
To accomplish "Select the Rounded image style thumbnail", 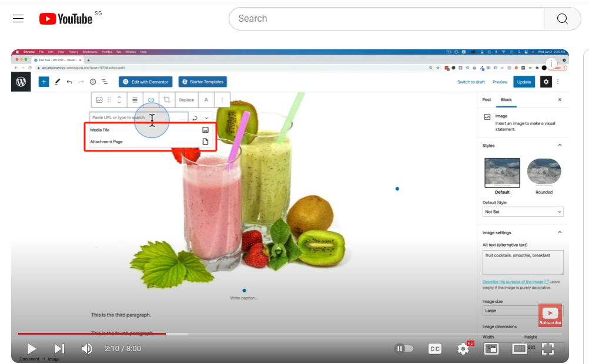I will 544,172.
